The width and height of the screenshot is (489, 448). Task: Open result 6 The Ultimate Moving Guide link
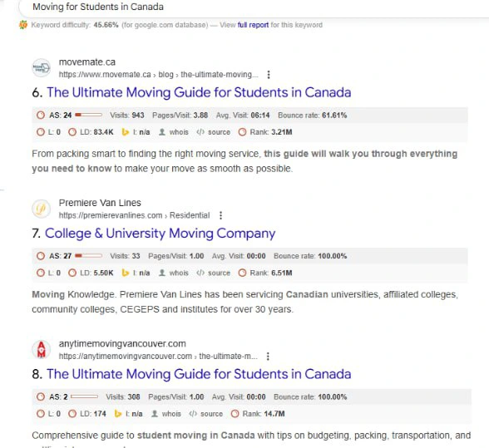[x=199, y=92]
